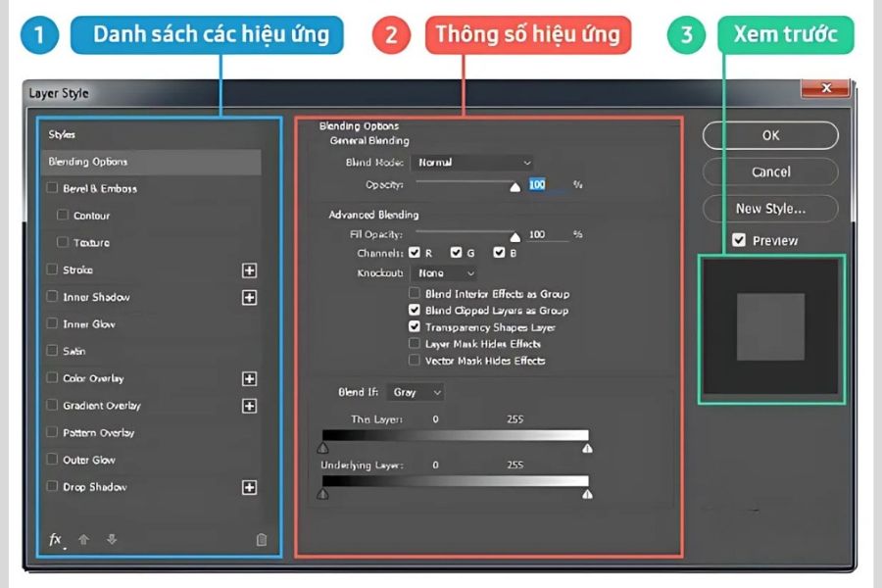
Task: Open the Blend Mode dropdown
Action: 471,163
